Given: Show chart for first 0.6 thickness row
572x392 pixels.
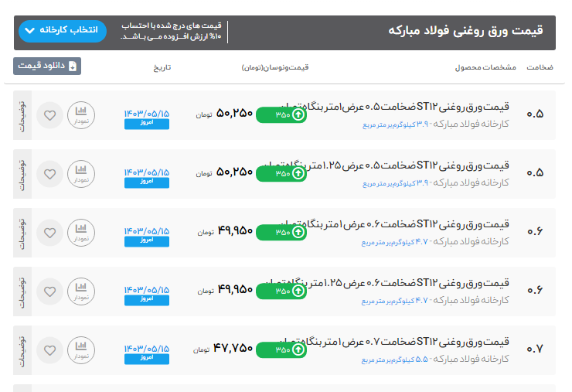Looking at the screenshot, I should click(81, 233).
